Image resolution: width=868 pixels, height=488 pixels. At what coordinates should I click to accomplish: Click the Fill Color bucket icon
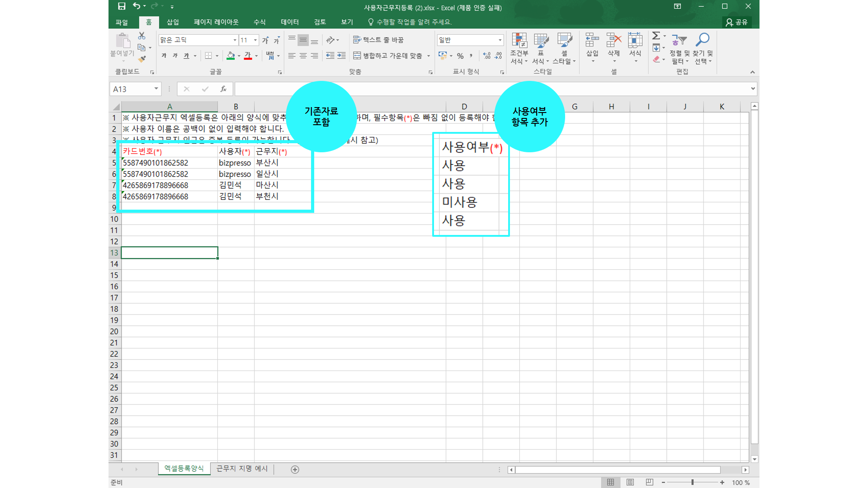tap(231, 56)
